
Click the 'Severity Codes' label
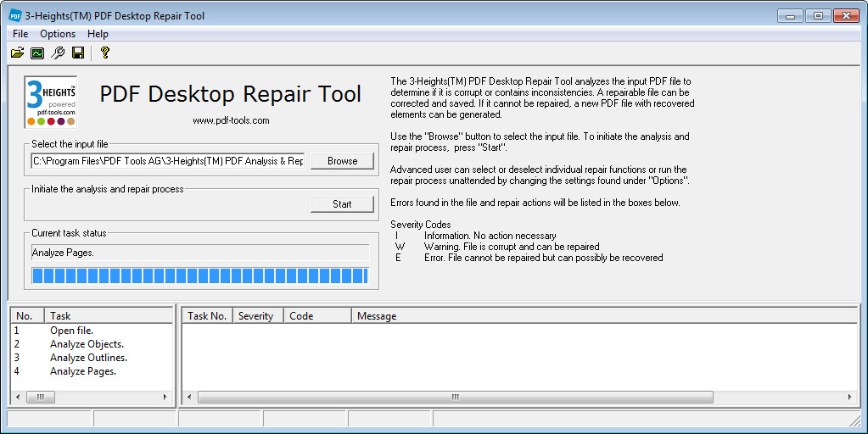[x=420, y=225]
